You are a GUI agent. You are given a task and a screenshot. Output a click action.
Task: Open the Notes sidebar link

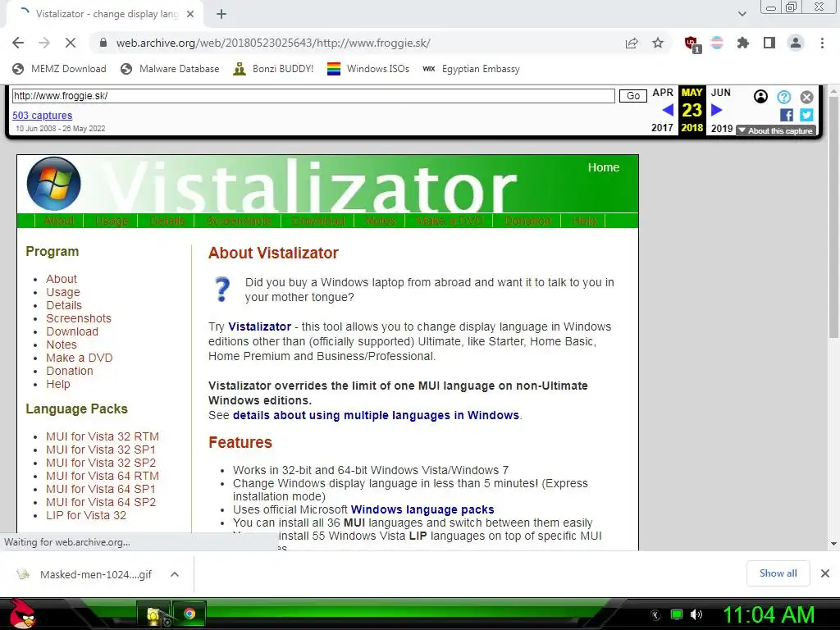click(x=61, y=345)
